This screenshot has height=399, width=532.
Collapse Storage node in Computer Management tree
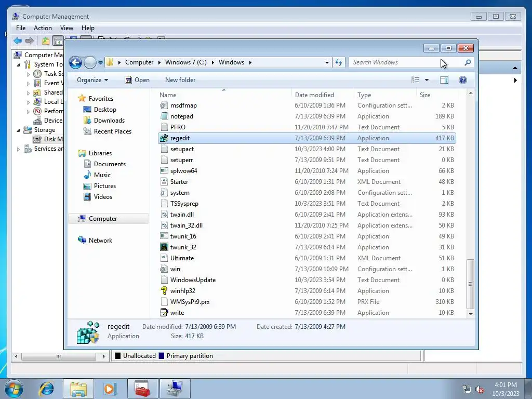point(18,130)
